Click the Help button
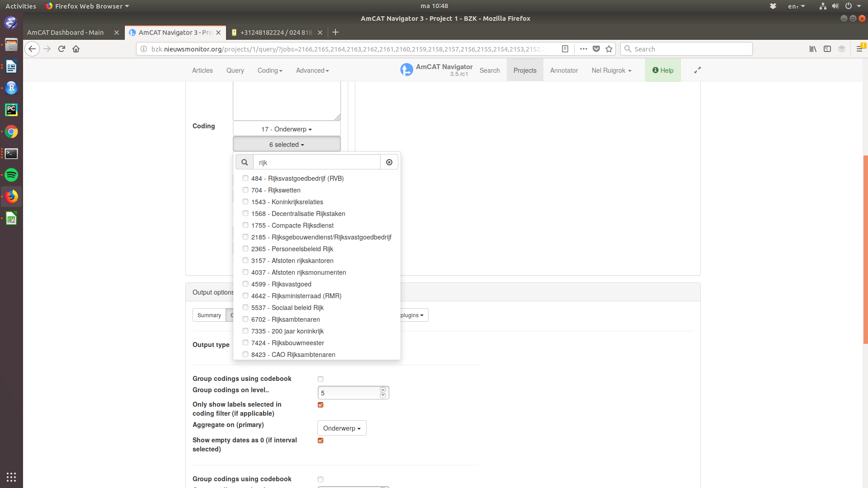Image resolution: width=868 pixels, height=488 pixels. (663, 70)
